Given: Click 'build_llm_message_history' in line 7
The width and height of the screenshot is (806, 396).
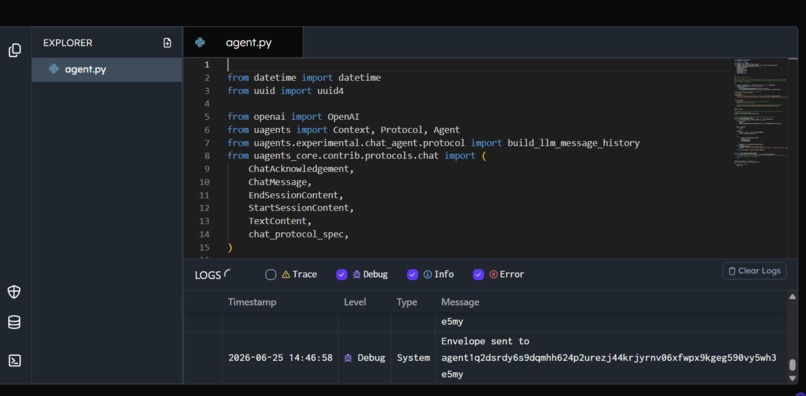Looking at the screenshot, I should tap(574, 143).
